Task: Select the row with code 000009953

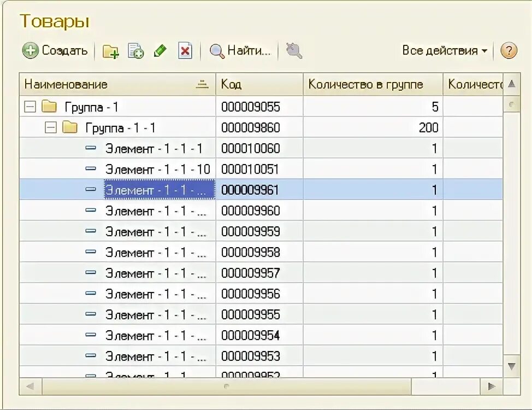Action: 261,356
